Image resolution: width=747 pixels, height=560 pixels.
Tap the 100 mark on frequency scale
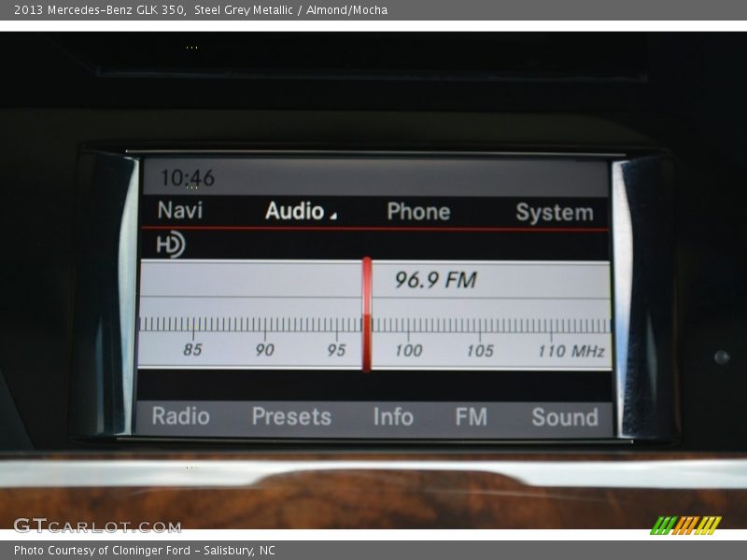tap(409, 351)
